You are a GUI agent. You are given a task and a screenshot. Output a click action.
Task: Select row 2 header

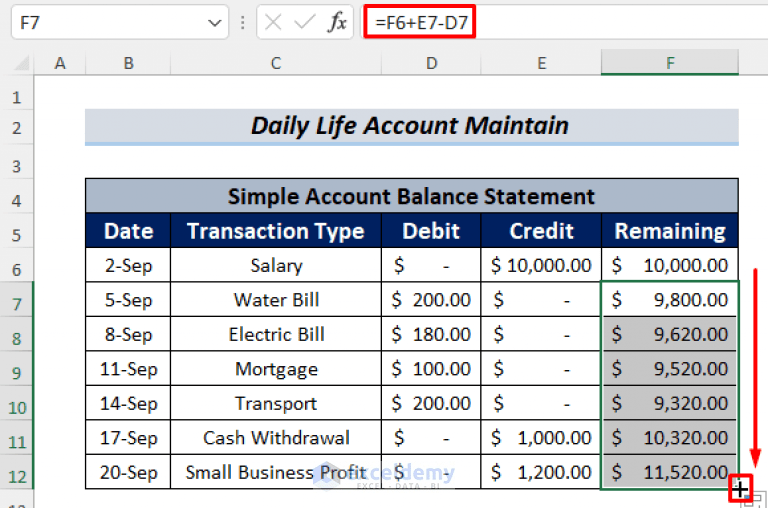(17, 127)
